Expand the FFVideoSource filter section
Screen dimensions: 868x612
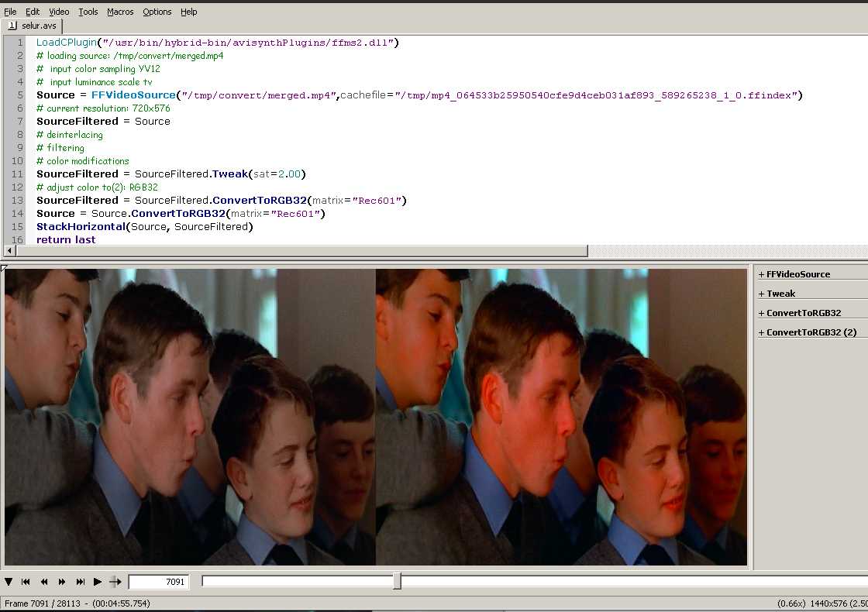[794, 274]
